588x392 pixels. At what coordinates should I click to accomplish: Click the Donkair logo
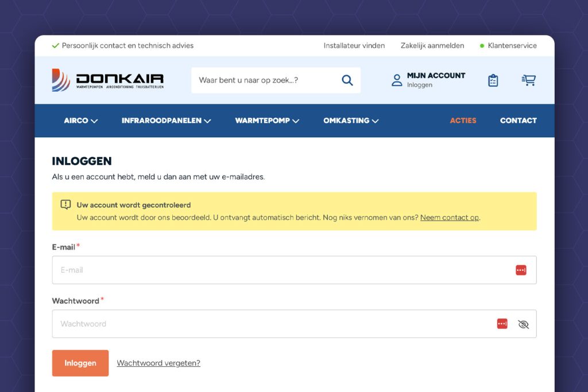click(x=108, y=80)
